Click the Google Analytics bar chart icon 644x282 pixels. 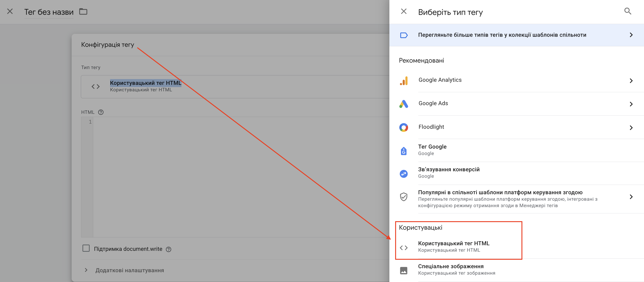[x=403, y=81]
